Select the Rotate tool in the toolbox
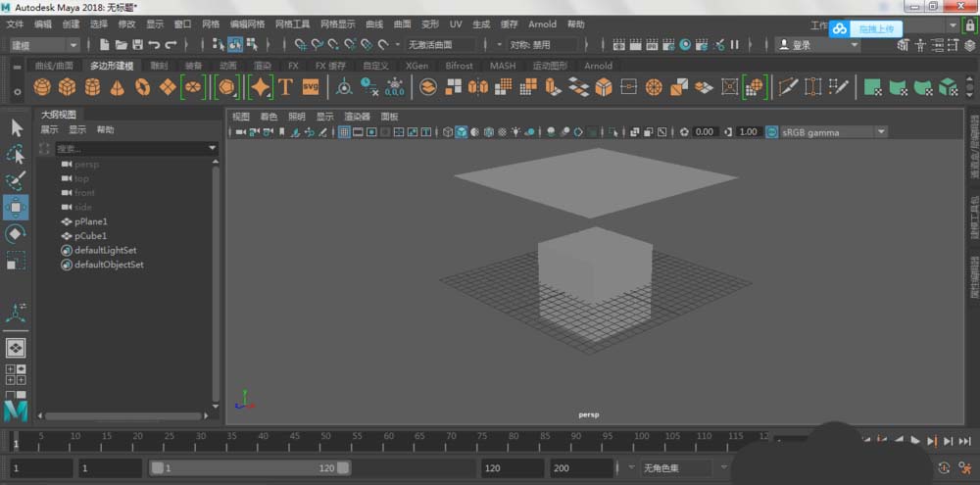This screenshot has height=485, width=980. (x=16, y=234)
